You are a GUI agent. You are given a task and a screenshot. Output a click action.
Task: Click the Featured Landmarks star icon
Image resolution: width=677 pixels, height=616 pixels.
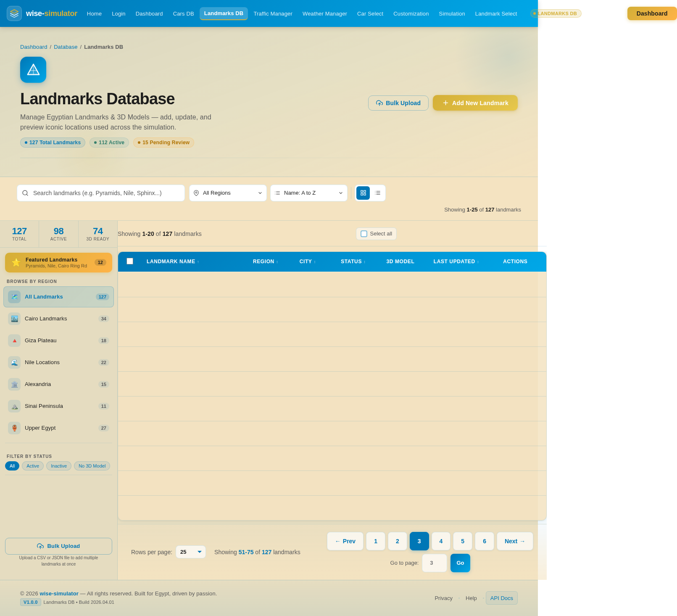(16, 262)
